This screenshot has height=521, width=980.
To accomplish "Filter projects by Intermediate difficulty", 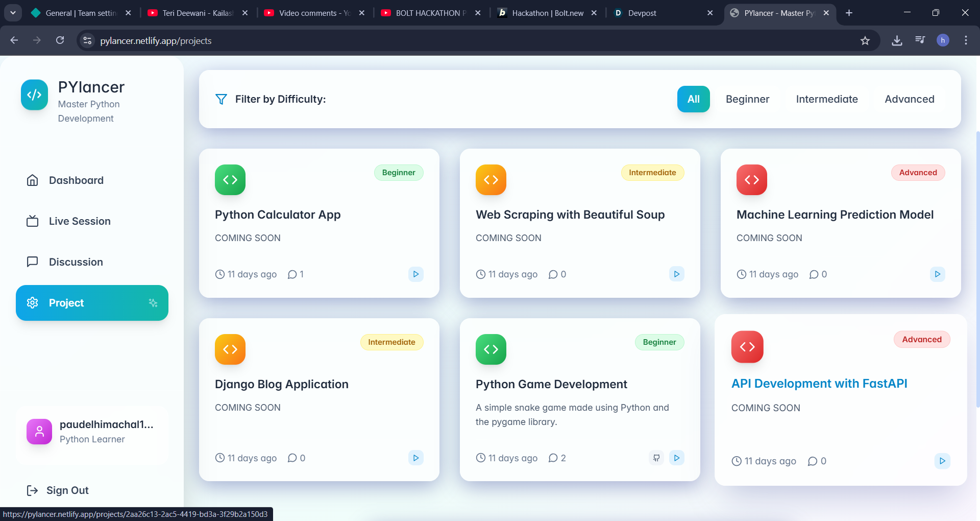I will pyautogui.click(x=827, y=99).
